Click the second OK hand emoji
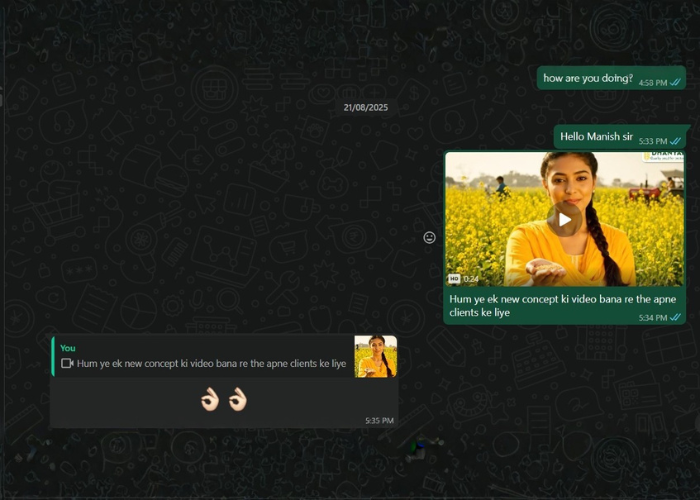The image size is (700, 500). tap(237, 400)
